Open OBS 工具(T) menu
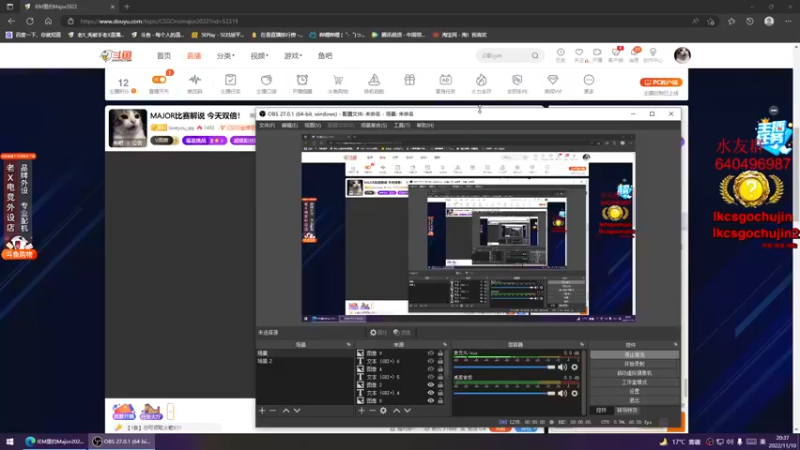Image resolution: width=800 pixels, height=450 pixels. (x=402, y=126)
